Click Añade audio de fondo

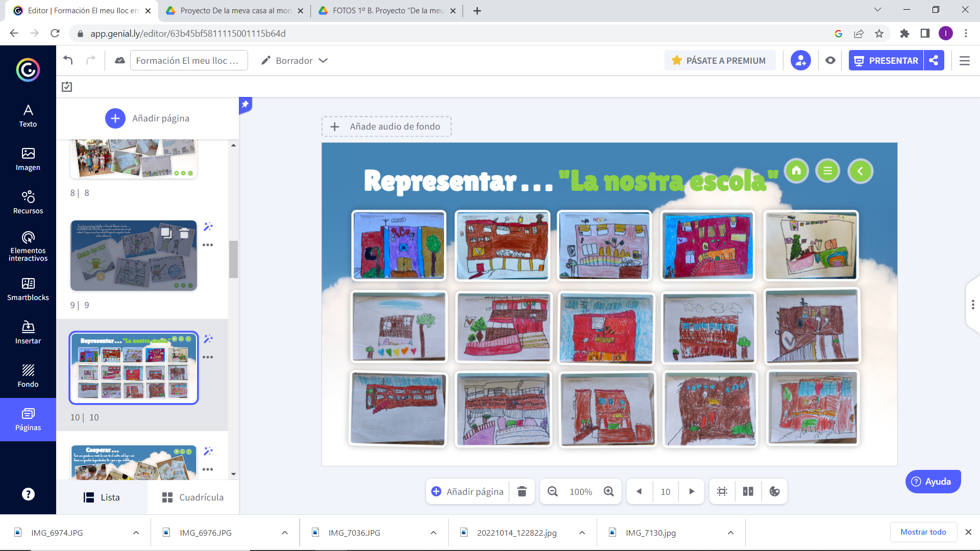tap(386, 127)
